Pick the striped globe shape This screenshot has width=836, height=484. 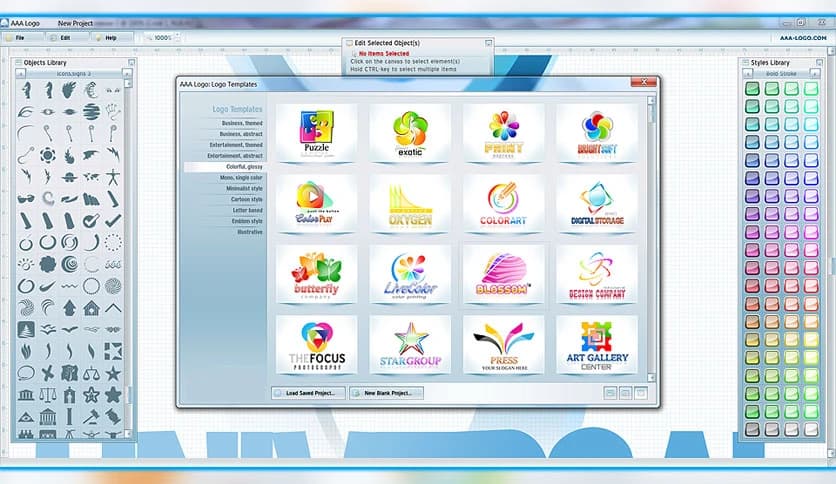pos(91,112)
